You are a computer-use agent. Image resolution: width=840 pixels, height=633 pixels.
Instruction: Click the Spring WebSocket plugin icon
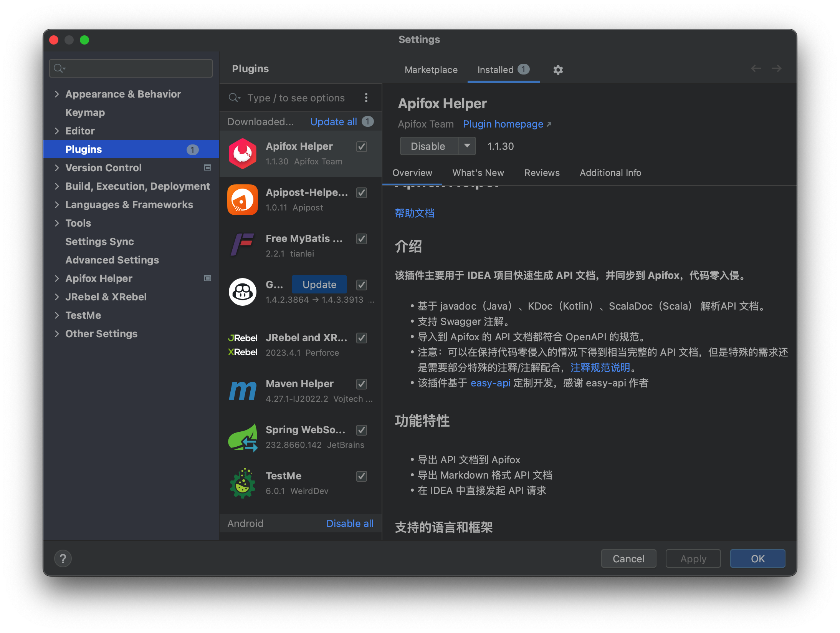[243, 438]
